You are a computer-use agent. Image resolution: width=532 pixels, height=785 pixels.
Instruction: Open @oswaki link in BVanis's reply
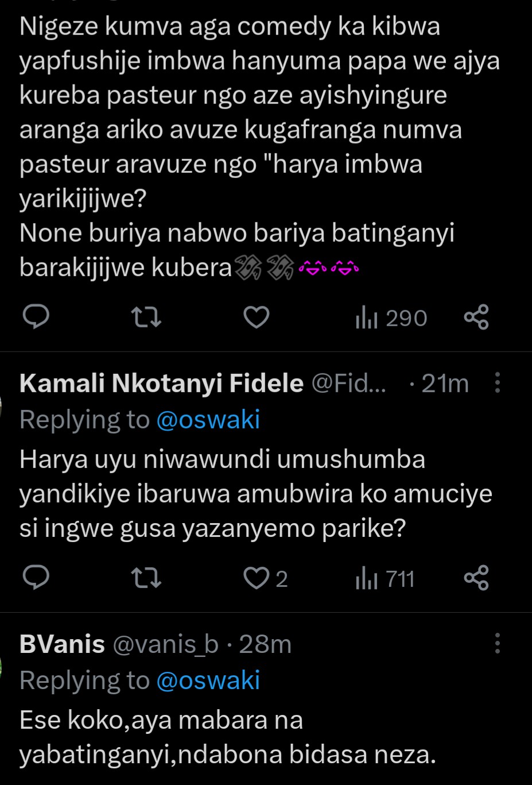pos(208,680)
